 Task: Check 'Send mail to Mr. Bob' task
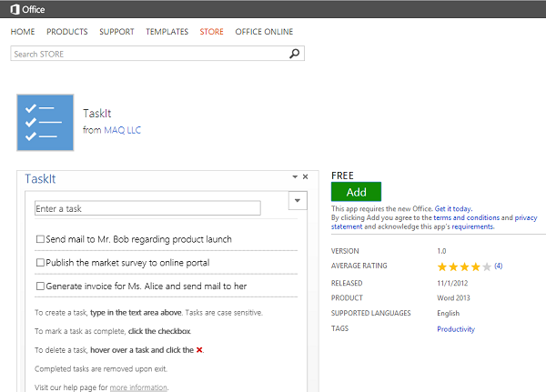tap(40, 239)
